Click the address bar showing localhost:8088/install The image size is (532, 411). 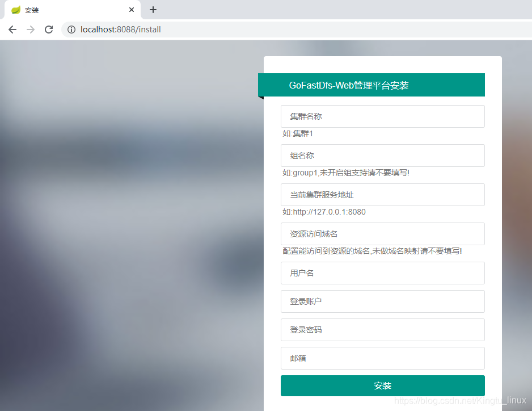tap(227, 30)
